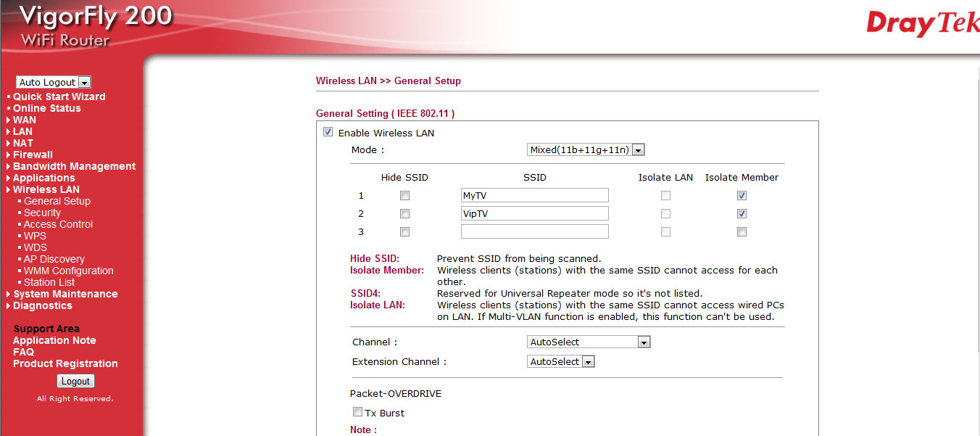Click SSID field containing VipTV
Viewport: 980px width, 436px height.
535,213
